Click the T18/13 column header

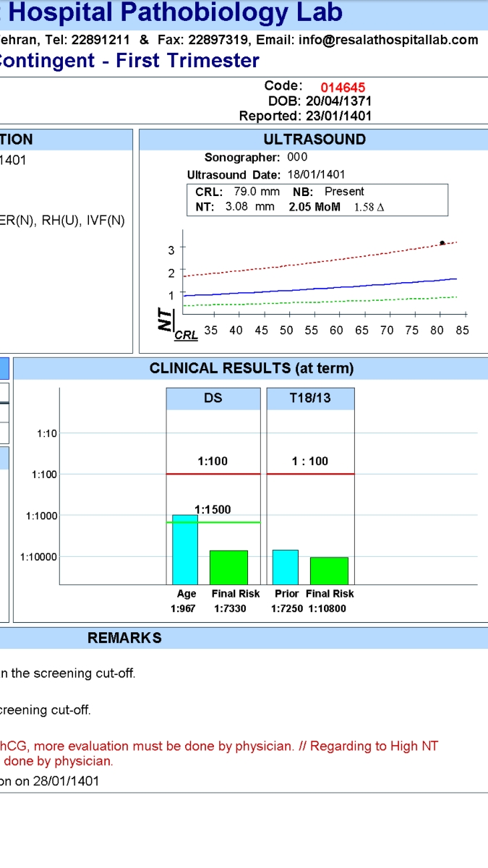click(311, 399)
